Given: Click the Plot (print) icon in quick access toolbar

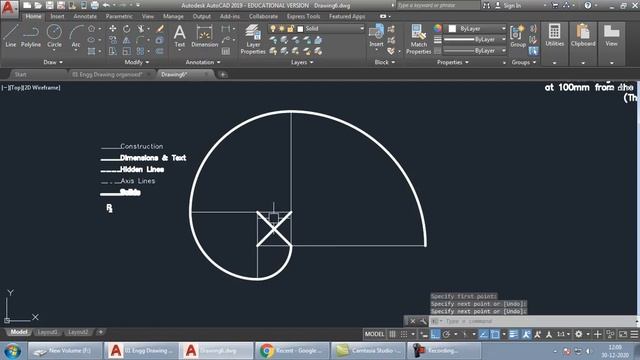Looking at the screenshot, I should coord(94,5).
